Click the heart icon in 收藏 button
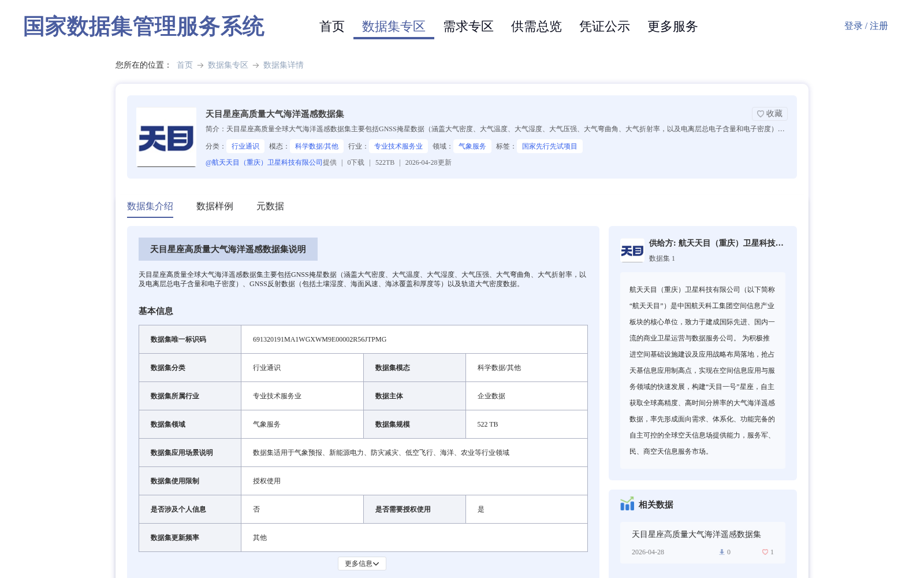The height and width of the screenshot is (578, 924). (761, 114)
